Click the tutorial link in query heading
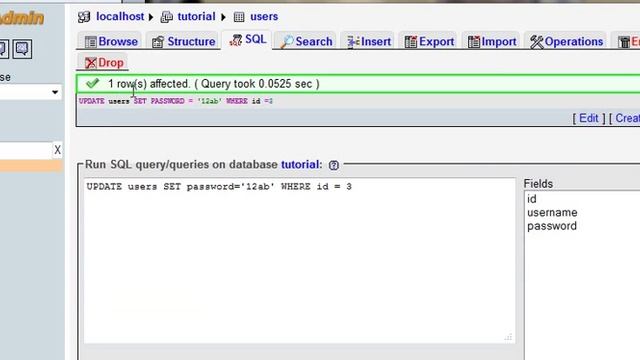Screen dimensions: 640x360 coord(300,164)
